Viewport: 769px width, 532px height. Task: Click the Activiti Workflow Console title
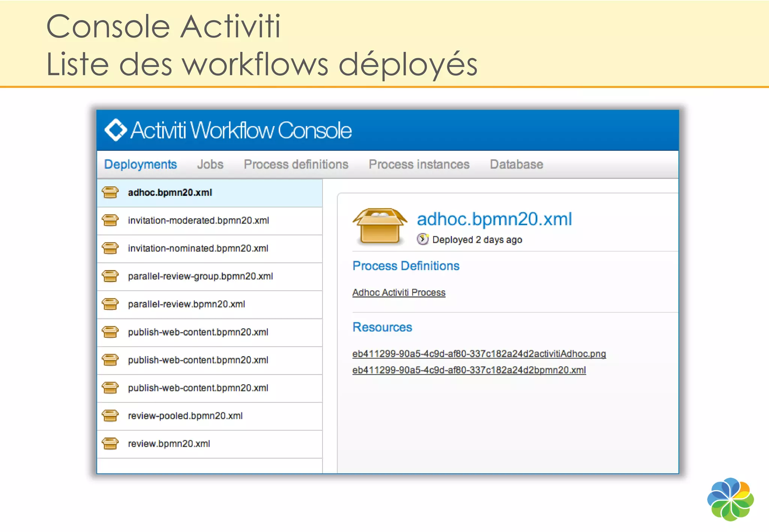(x=241, y=130)
